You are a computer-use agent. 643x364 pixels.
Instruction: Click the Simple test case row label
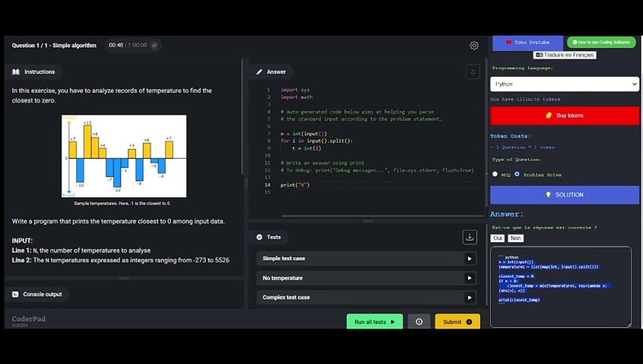284,258
